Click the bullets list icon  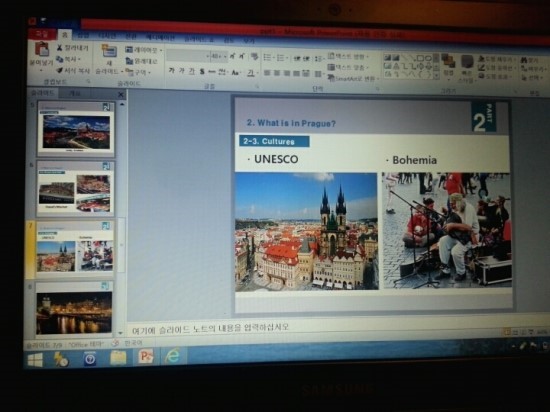click(268, 58)
